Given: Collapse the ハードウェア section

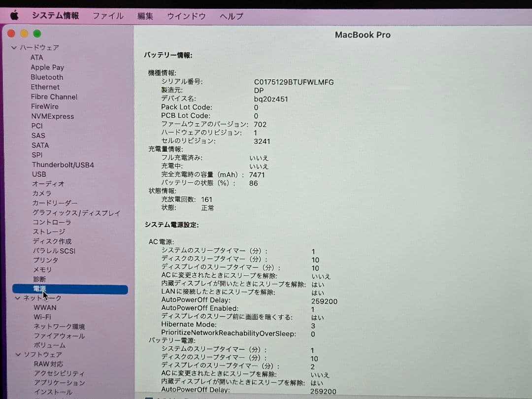Looking at the screenshot, I should (x=14, y=47).
